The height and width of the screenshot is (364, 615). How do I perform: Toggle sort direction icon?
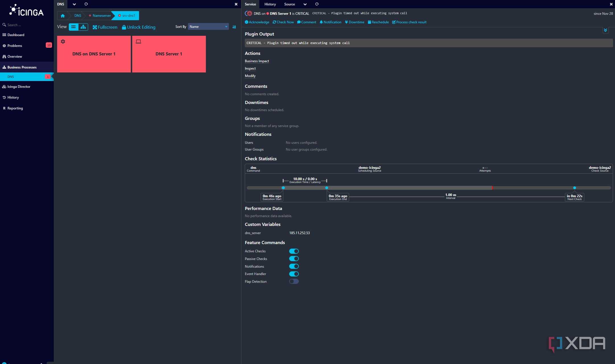click(234, 27)
